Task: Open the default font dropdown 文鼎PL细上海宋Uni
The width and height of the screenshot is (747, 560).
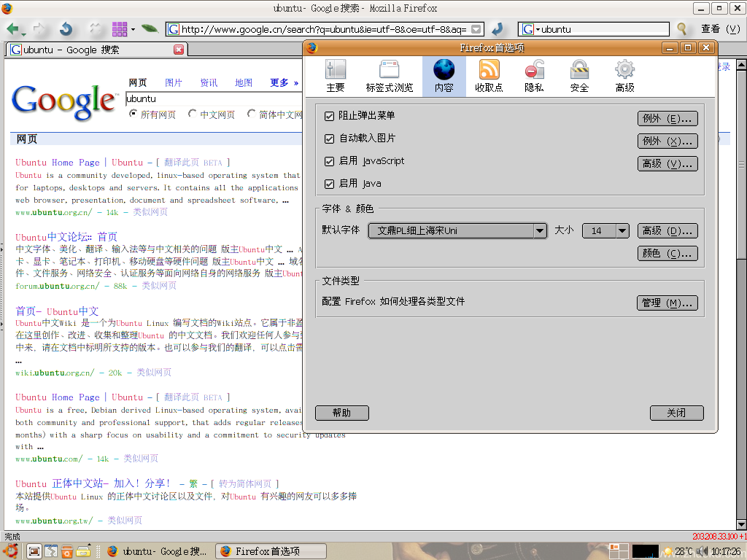Action: pos(457,231)
